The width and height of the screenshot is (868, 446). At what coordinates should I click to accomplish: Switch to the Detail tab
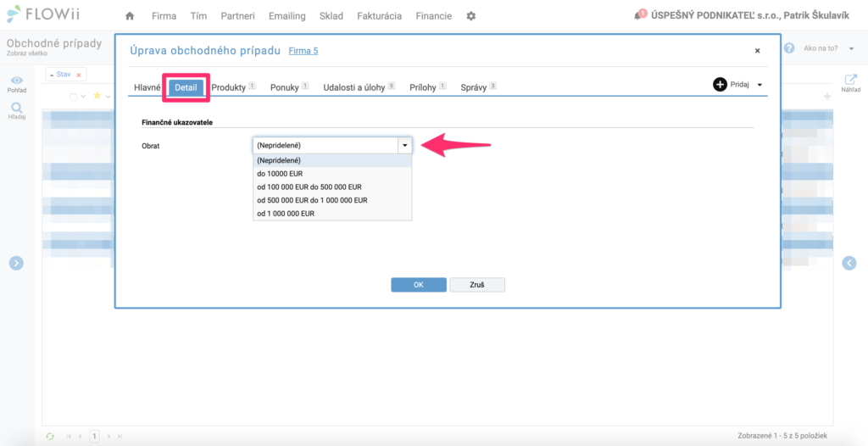(x=186, y=87)
